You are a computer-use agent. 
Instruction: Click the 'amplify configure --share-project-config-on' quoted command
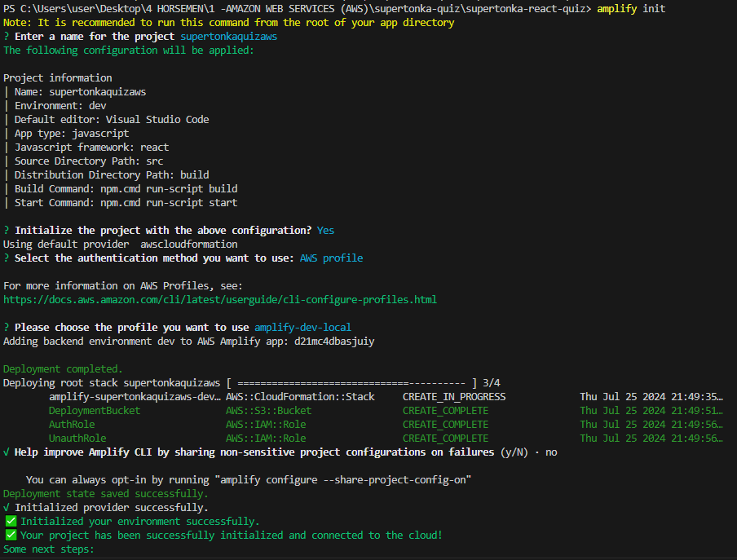point(343,480)
